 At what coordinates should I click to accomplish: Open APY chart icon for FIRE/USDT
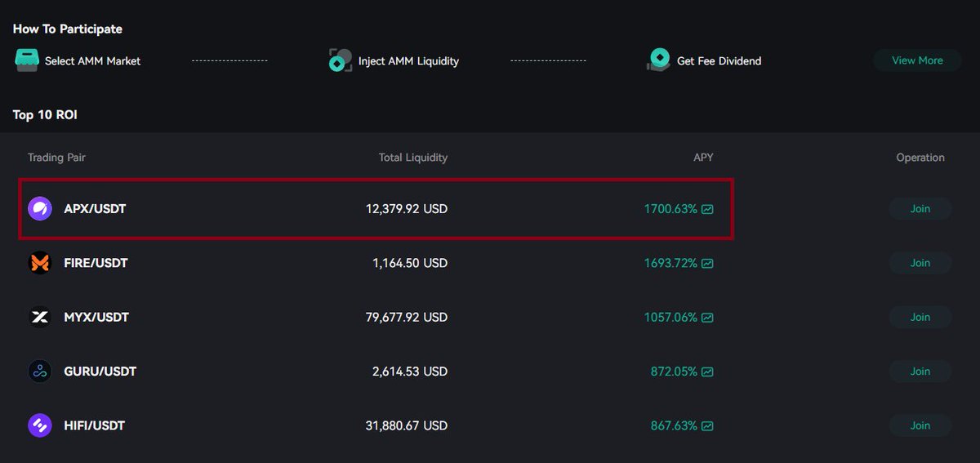tap(707, 263)
